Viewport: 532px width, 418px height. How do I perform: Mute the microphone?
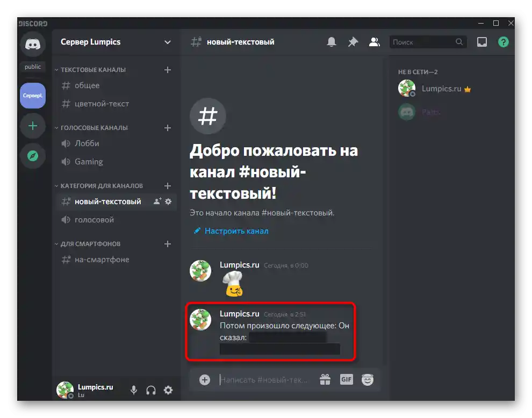point(134,390)
